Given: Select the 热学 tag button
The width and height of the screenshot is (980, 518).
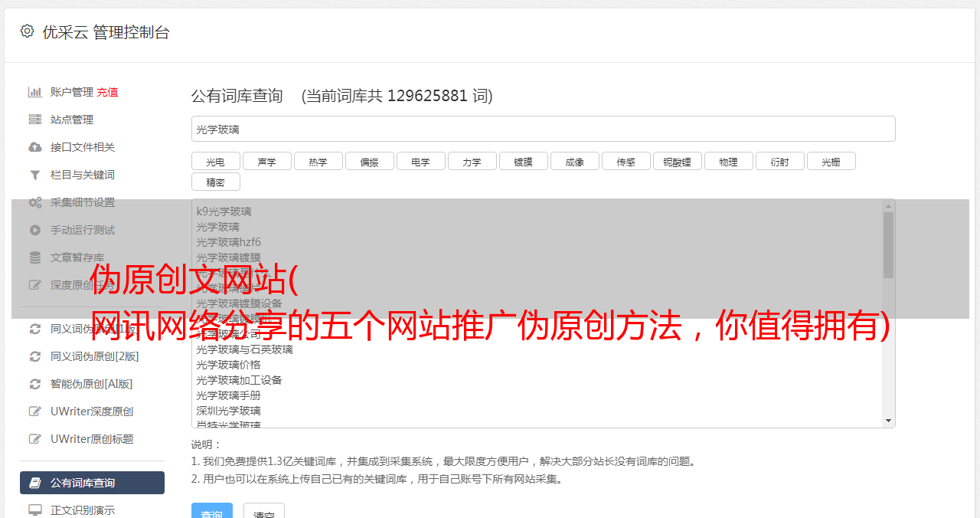Looking at the screenshot, I should point(318,161).
